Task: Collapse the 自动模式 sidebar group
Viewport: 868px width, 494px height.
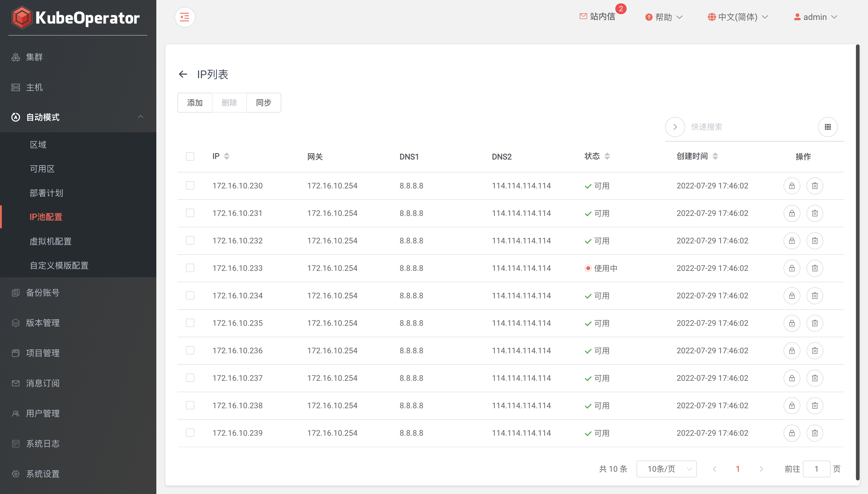Action: coord(78,117)
